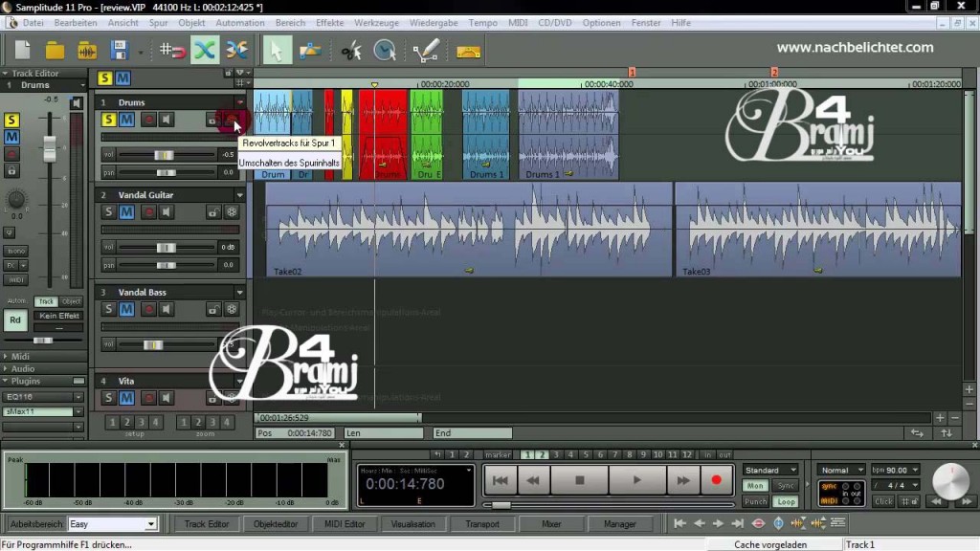Toggle the Loop button in transport
The image size is (980, 551).
click(786, 501)
